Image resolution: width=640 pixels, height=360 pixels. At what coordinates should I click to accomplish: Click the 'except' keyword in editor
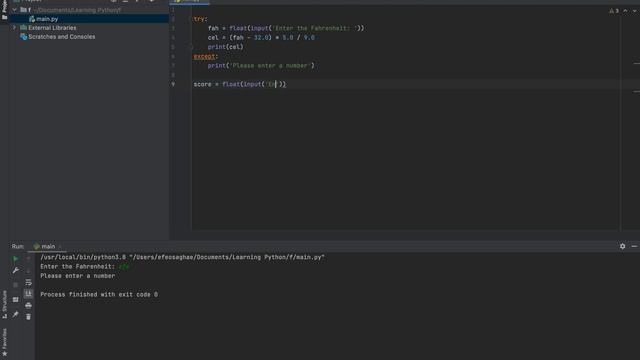tap(204, 56)
